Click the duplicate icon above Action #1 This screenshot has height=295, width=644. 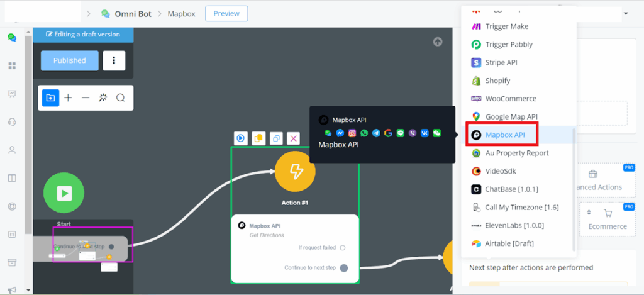[275, 138]
